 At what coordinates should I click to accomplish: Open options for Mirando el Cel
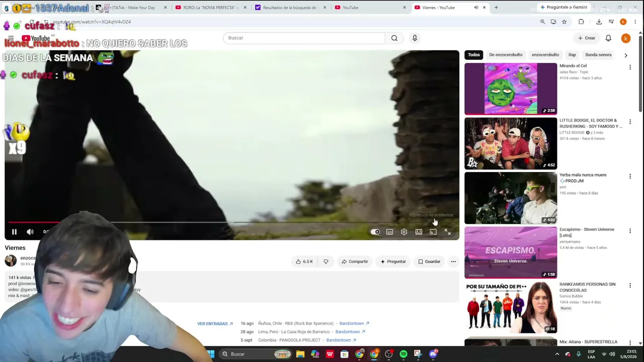pos(630,67)
